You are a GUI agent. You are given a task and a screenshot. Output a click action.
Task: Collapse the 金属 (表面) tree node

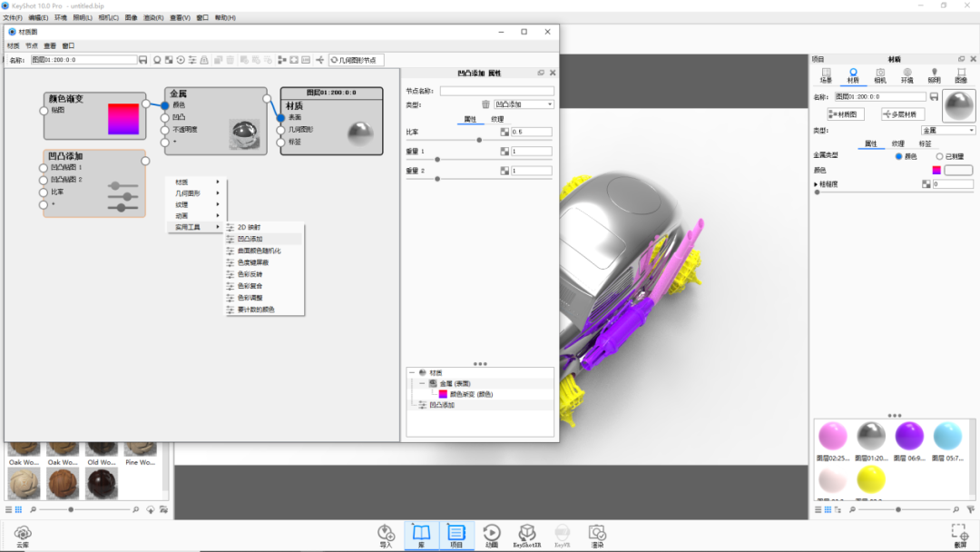422,383
